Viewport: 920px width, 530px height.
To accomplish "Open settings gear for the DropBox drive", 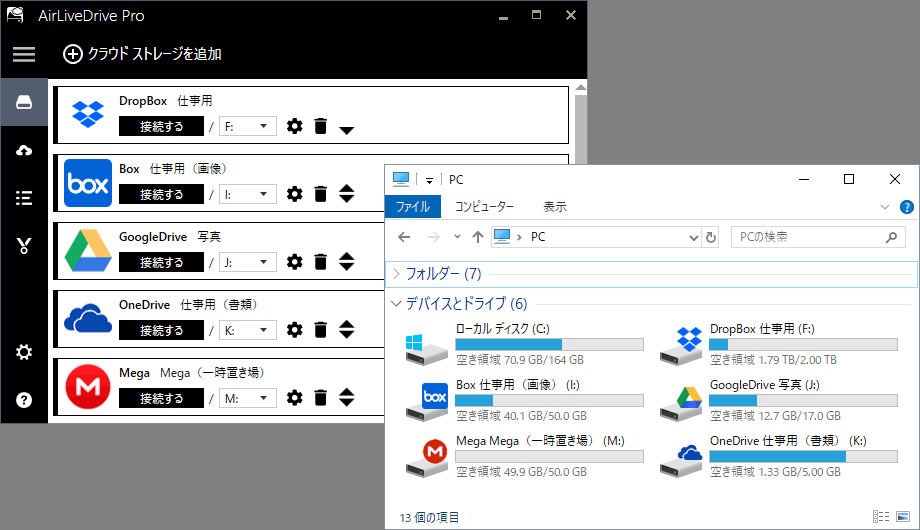I will click(295, 126).
